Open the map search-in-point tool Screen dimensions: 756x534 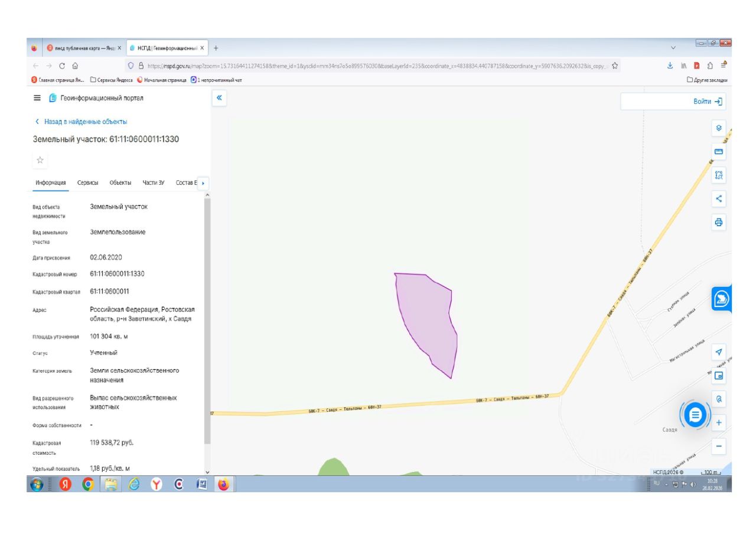tap(719, 399)
